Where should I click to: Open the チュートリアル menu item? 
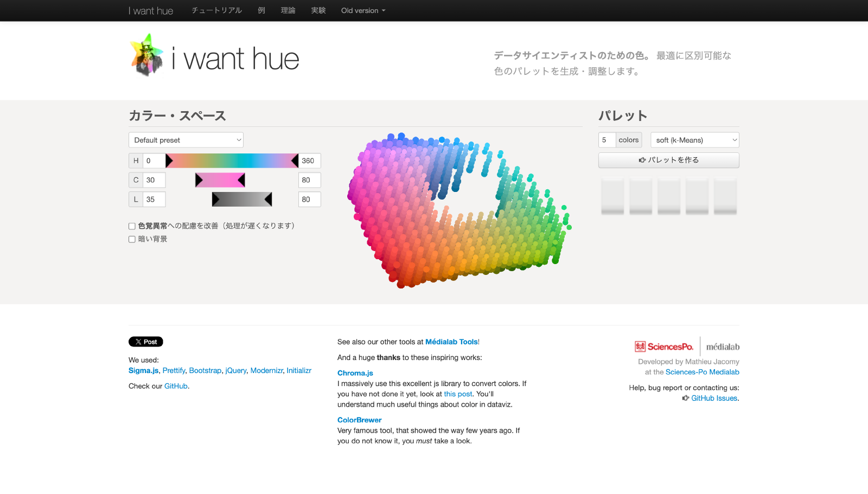[x=216, y=10]
